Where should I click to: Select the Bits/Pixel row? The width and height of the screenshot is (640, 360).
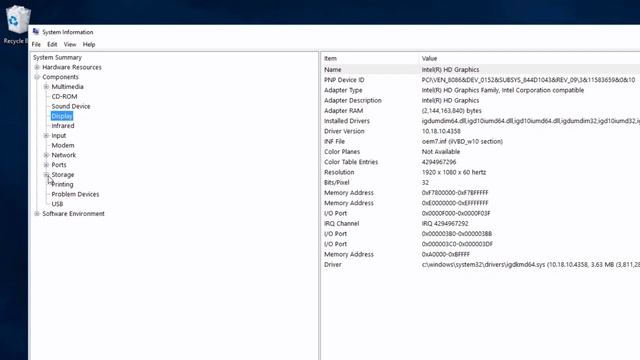pyautogui.click(x=481, y=182)
